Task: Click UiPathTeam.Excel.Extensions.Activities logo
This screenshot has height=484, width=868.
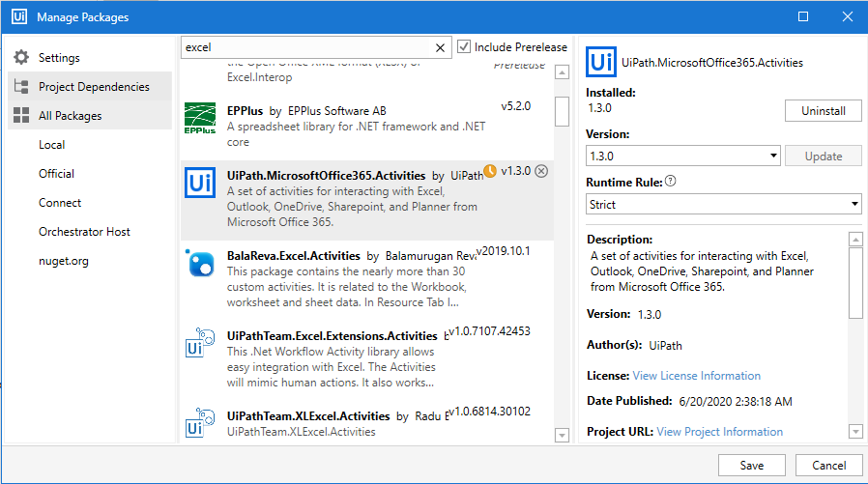Action: (x=200, y=343)
